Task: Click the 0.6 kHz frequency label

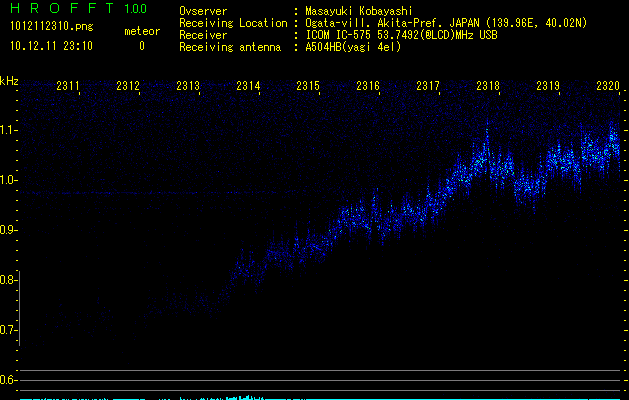Action: [8, 380]
